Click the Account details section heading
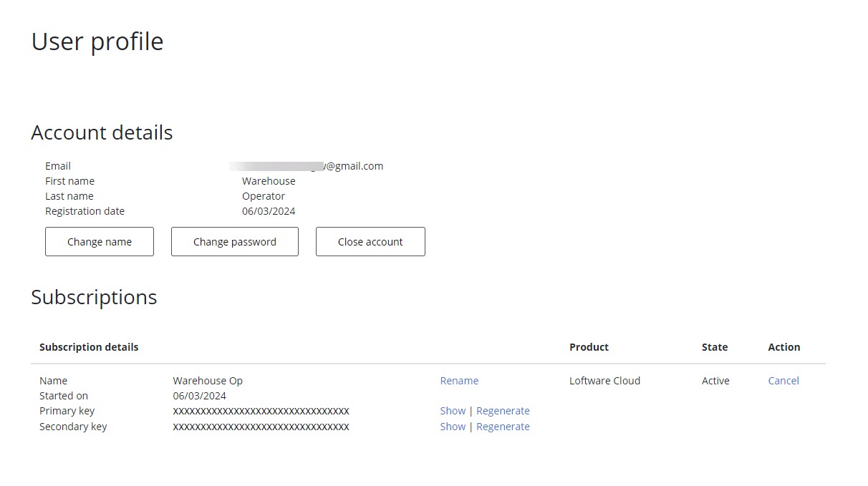 pos(102,133)
